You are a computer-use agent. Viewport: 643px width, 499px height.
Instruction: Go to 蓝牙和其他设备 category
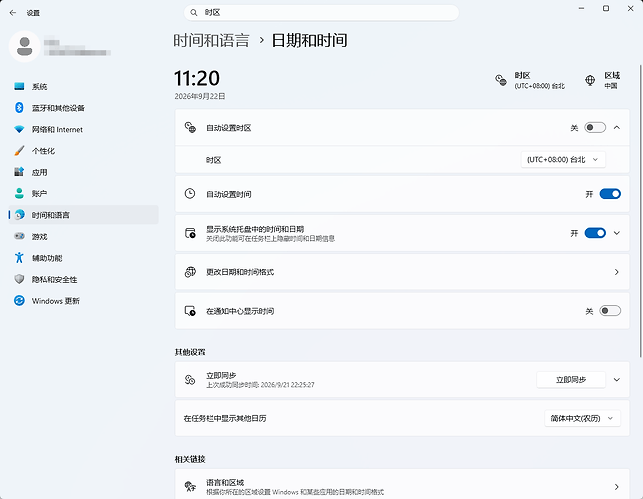[84, 108]
